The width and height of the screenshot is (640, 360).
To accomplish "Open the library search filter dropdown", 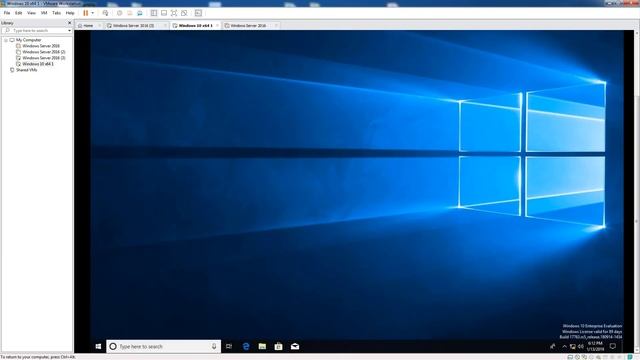I will point(69,31).
